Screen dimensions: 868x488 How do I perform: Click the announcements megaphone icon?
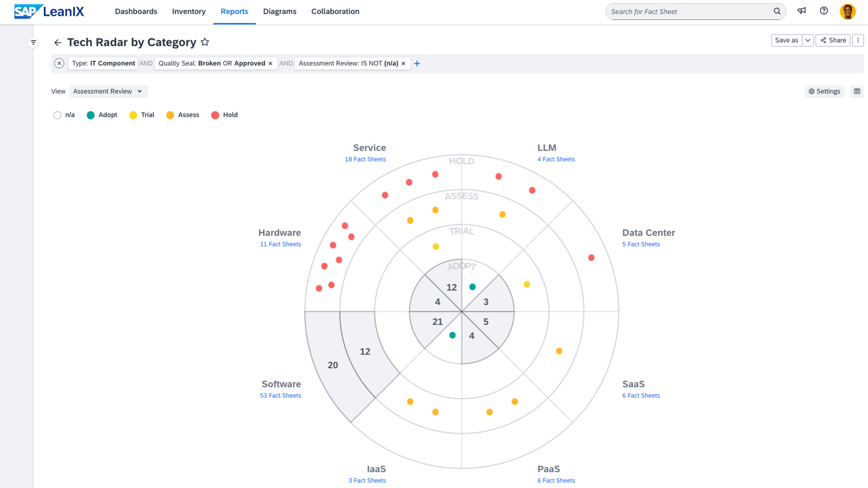(802, 11)
